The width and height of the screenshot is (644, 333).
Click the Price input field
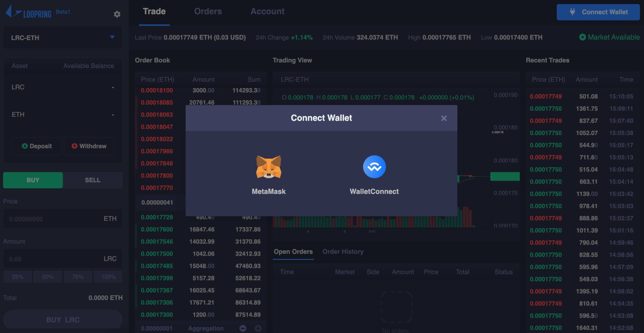pyautogui.click(x=63, y=218)
